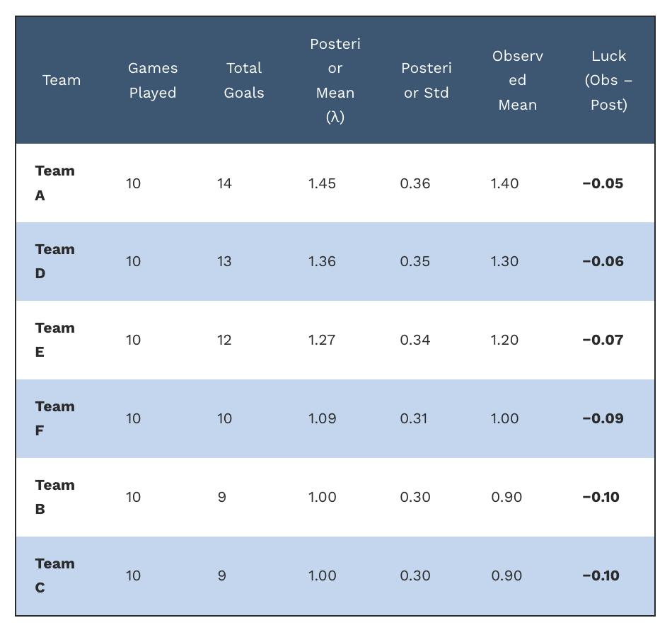The height and width of the screenshot is (630, 672).
Task: Click the Team D row label
Action: pos(55,261)
